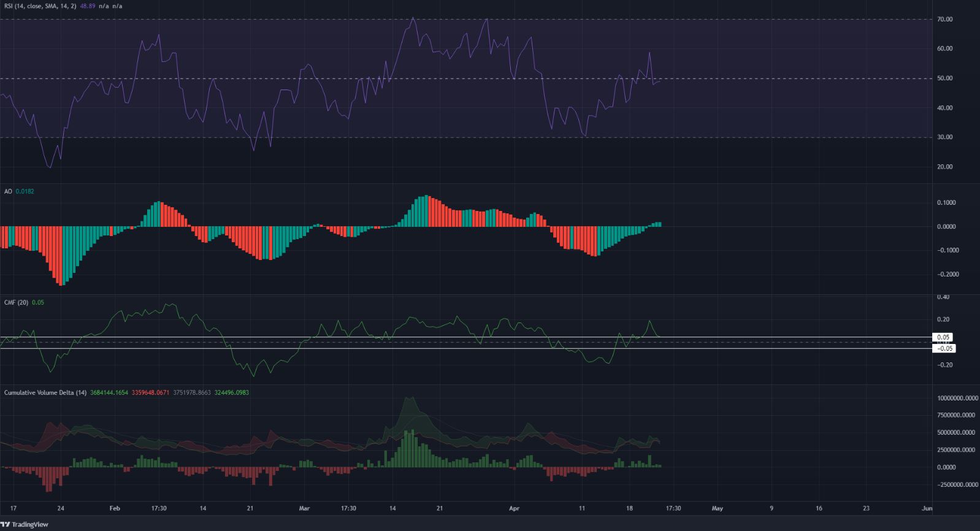Click the Apr label on time axis
980x531 pixels.
pyautogui.click(x=514, y=508)
